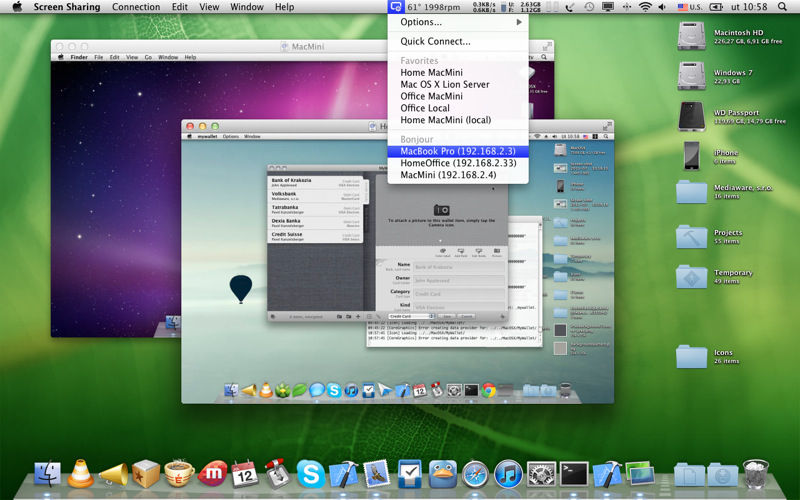
Task: Open the Time Machine status menu
Action: [x=589, y=7]
